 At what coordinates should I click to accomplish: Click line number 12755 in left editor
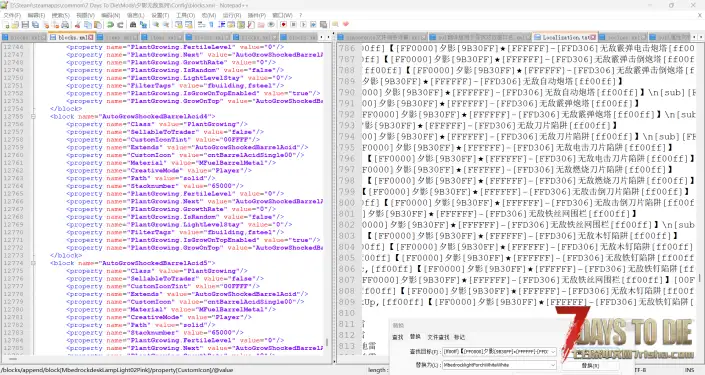(13, 116)
